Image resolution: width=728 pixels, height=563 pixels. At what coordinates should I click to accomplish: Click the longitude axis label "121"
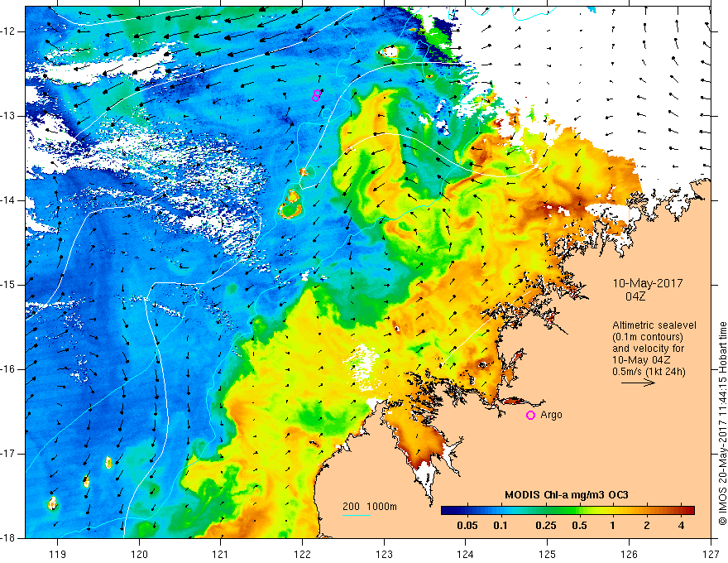(x=221, y=554)
